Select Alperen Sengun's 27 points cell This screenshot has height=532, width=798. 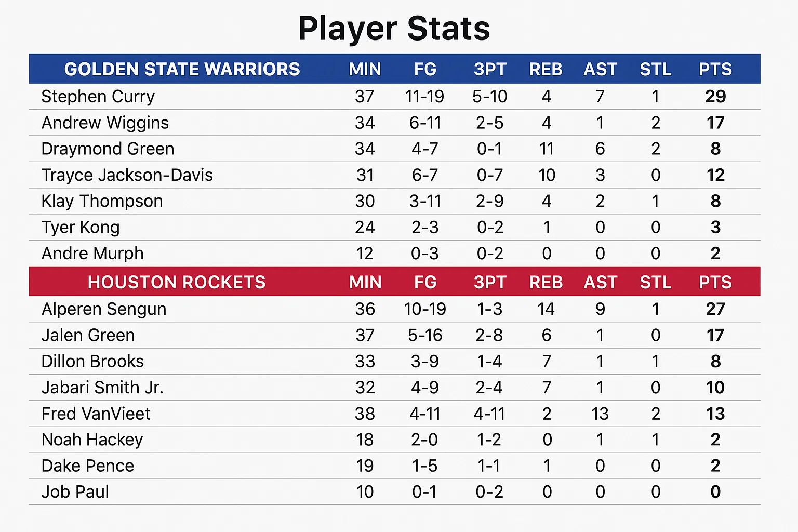point(715,309)
